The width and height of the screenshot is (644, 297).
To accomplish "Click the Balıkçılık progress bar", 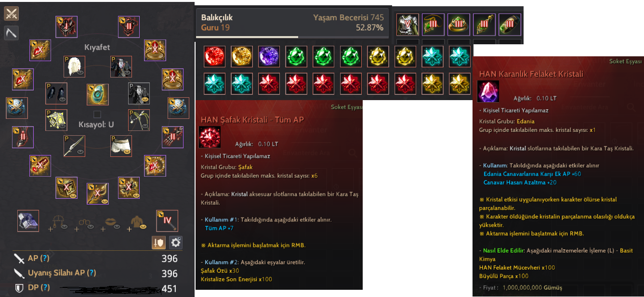I will click(292, 37).
